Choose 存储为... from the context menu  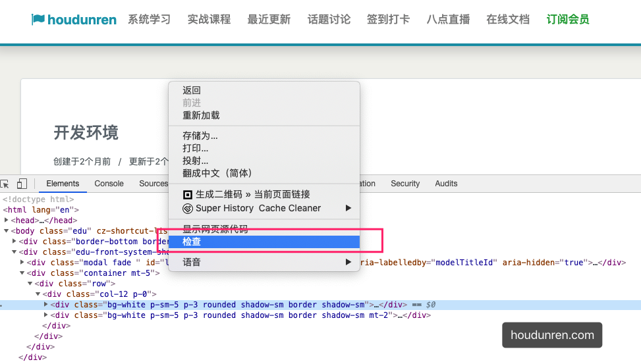pyautogui.click(x=200, y=136)
